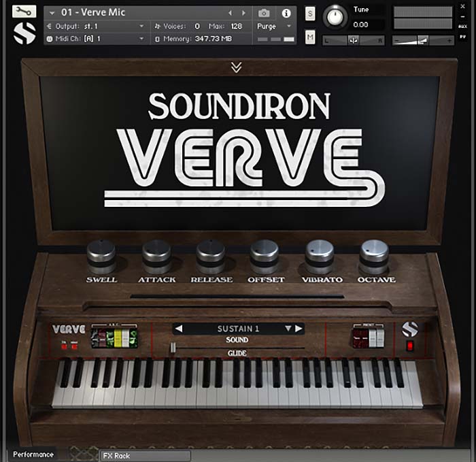Open the snapshot camera view
Screen dimensions: 476x462
pos(264,13)
